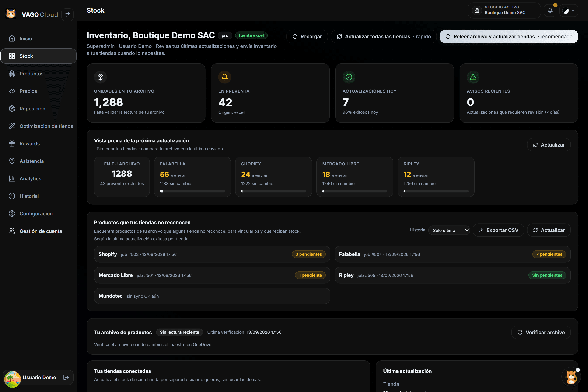This screenshot has height=392, width=588.
Task: Open Productos from the sidebar
Action: 38,73
